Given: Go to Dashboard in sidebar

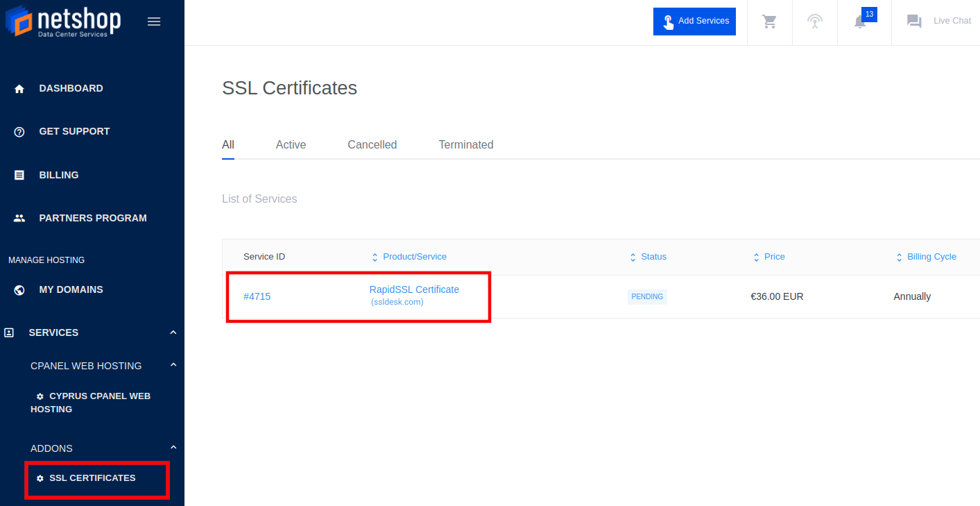Looking at the screenshot, I should click(71, 88).
